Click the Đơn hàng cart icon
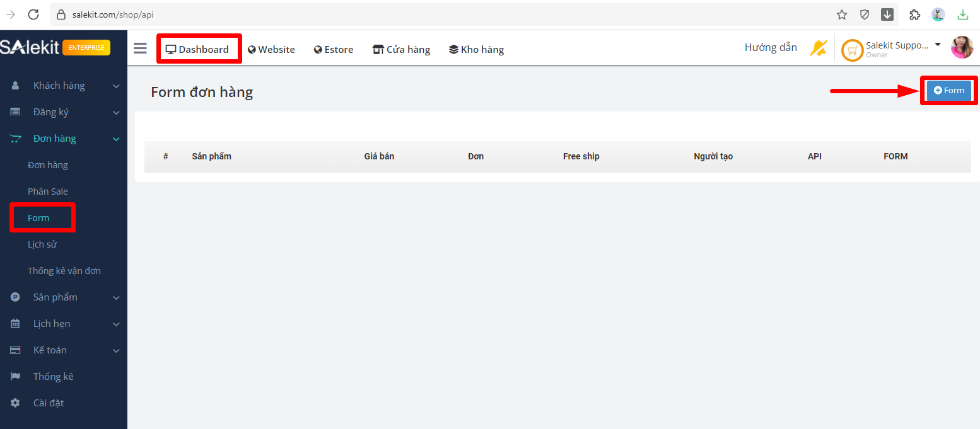980x429 pixels. [x=16, y=139]
